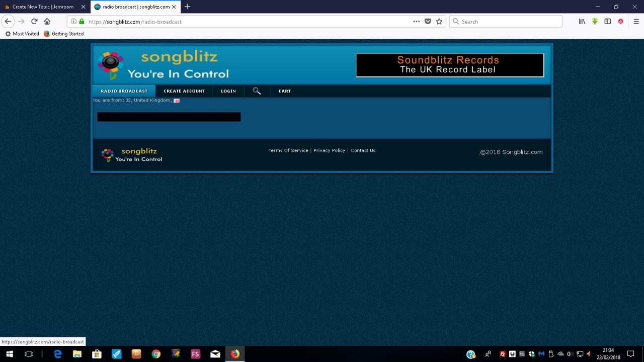Launch Microsoft Edge from taskbar
This screenshot has height=362, width=644.
(x=58, y=354)
